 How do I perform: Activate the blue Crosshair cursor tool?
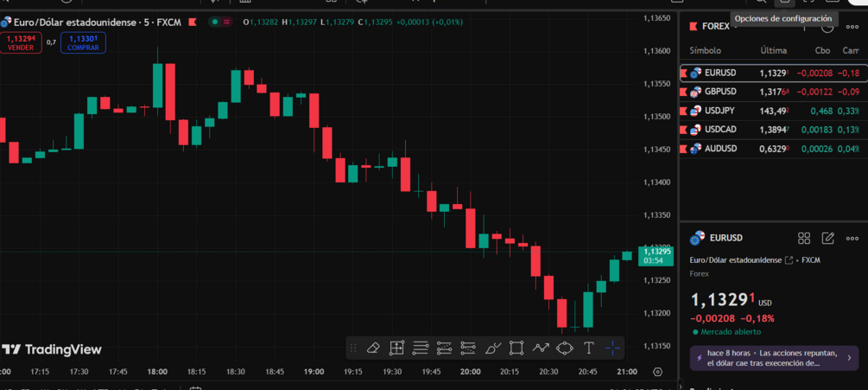coord(612,348)
